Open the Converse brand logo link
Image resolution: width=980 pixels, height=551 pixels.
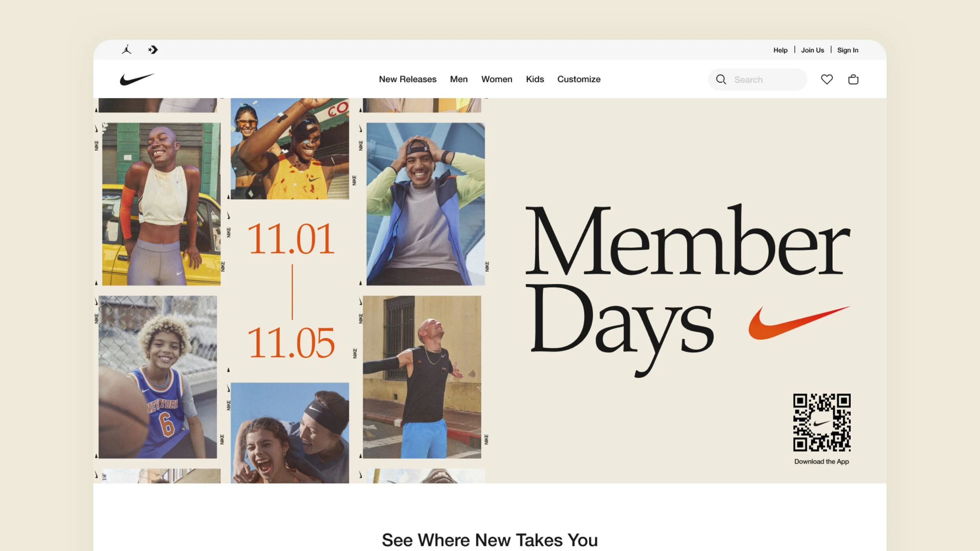tap(153, 50)
